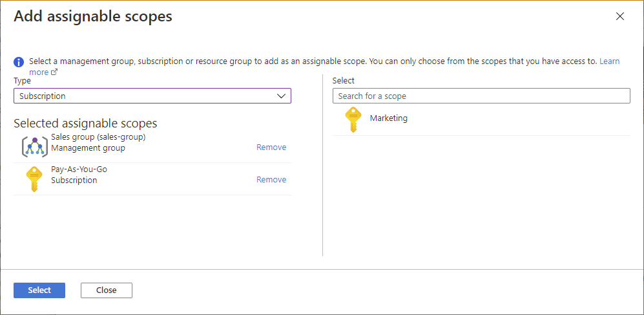The image size is (644, 315).
Task: Click the blue information icon
Action: [19, 62]
